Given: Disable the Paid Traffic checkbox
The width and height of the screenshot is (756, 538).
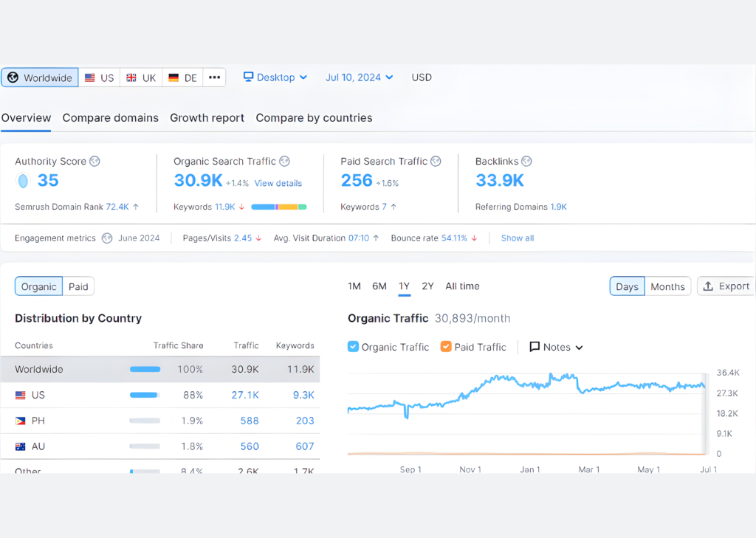Looking at the screenshot, I should point(446,347).
